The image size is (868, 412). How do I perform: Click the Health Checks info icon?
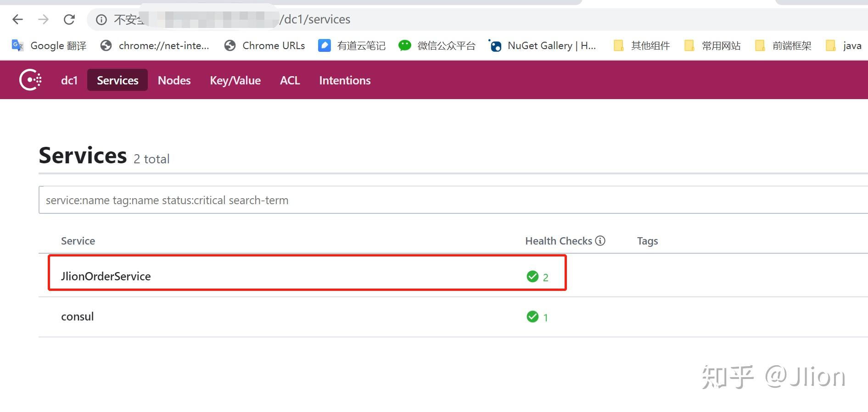coord(600,240)
